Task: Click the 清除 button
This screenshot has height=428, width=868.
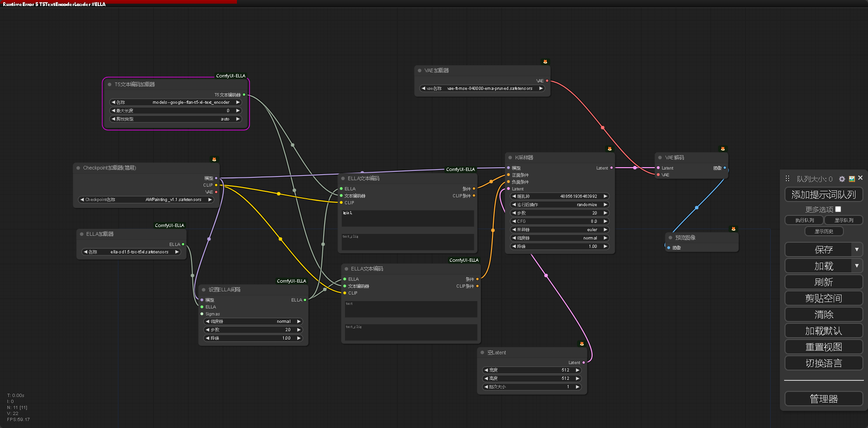Action: pos(823,314)
